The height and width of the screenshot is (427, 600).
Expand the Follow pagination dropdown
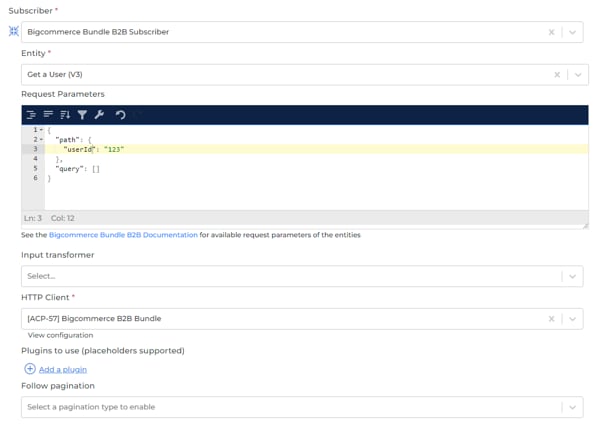(572, 407)
